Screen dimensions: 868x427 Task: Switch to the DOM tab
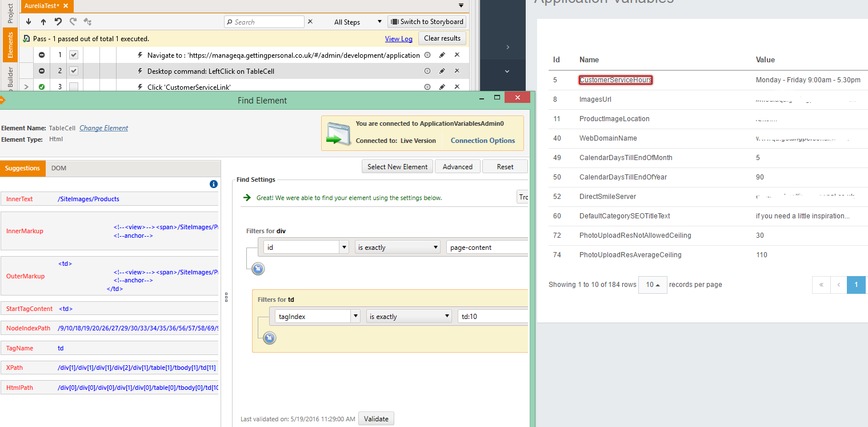pyautogui.click(x=59, y=168)
